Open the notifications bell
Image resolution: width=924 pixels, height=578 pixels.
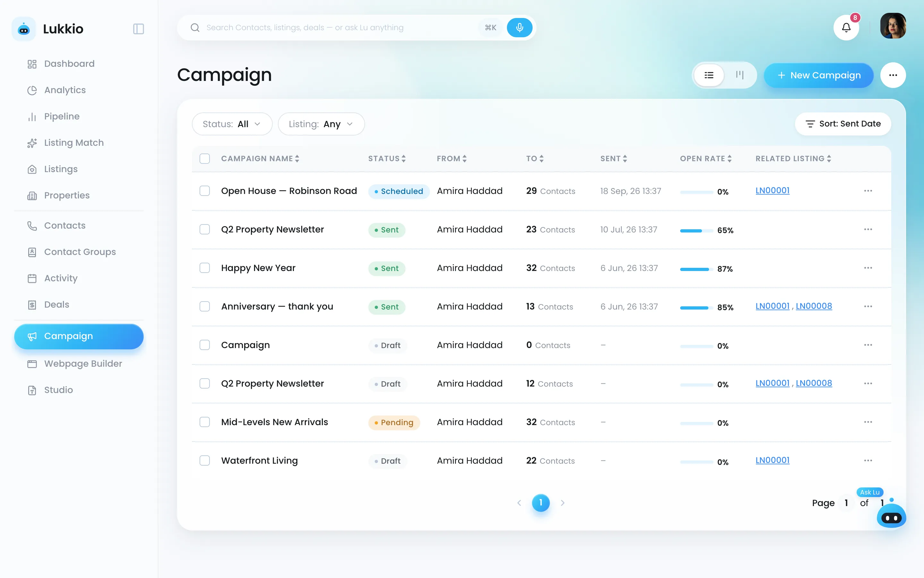[x=846, y=28]
